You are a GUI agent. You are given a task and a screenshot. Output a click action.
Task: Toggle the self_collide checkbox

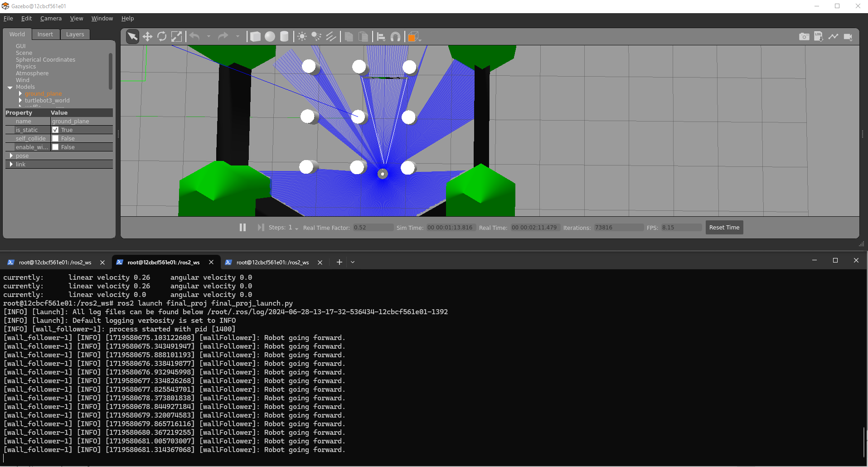click(x=55, y=139)
